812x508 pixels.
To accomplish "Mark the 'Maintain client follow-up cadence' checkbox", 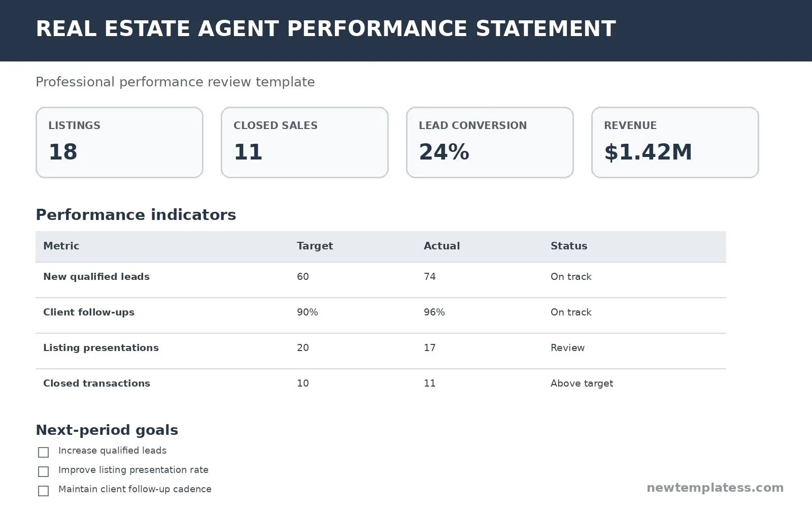I will (44, 491).
